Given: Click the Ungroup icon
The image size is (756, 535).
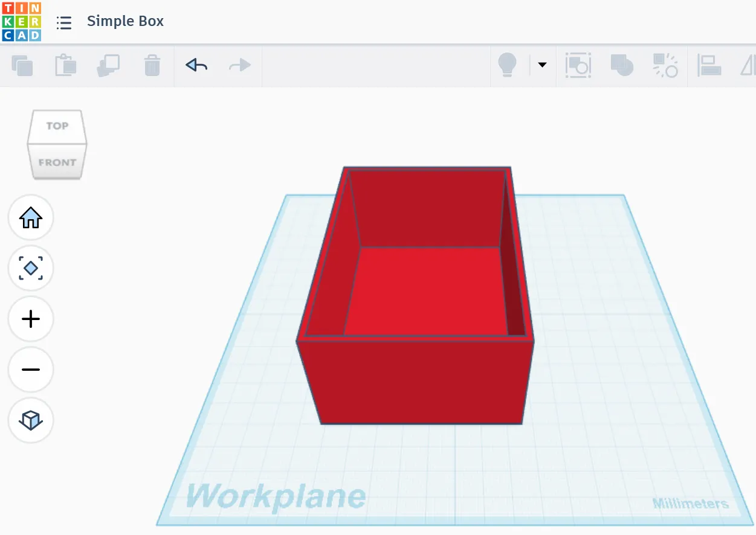Looking at the screenshot, I should 665,65.
